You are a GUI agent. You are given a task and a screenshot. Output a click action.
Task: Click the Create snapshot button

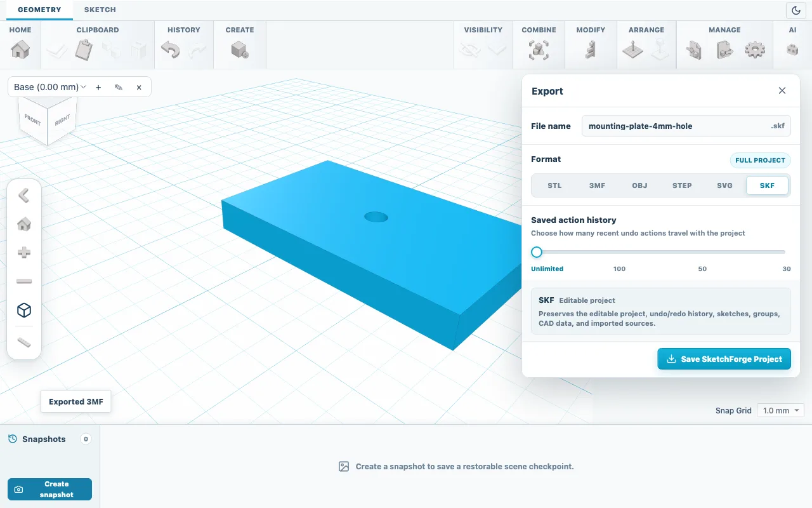(x=49, y=489)
